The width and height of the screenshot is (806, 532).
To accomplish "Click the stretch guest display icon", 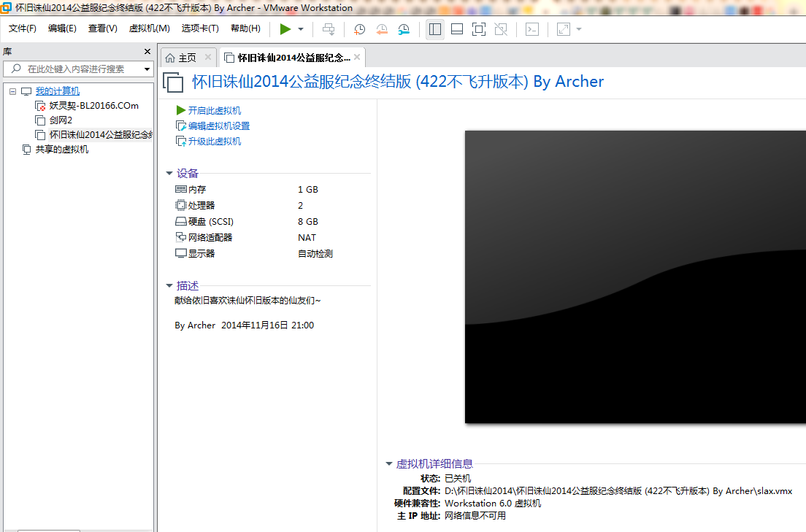I will click(x=564, y=29).
